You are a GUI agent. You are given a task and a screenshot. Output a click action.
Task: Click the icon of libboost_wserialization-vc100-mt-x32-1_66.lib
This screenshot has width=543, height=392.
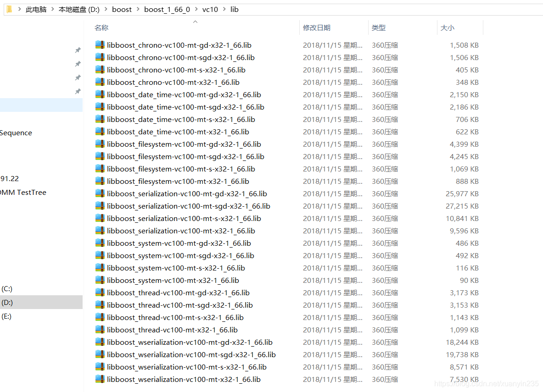coord(100,379)
